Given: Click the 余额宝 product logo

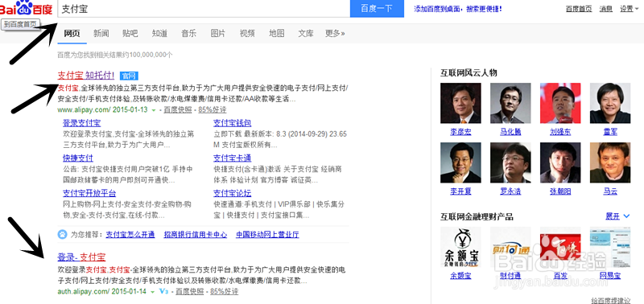Looking at the screenshot, I should click(x=460, y=248).
